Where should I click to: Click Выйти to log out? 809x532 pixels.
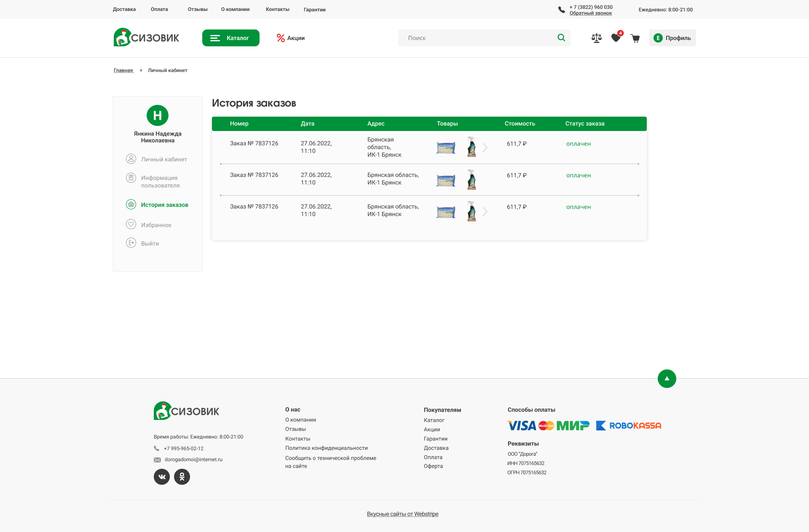click(150, 243)
